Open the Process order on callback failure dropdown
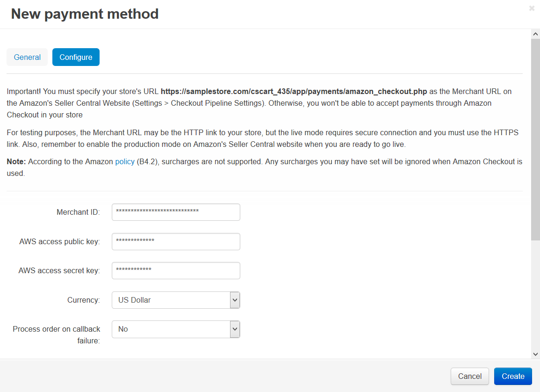Image resolution: width=540 pixels, height=392 pixels. tap(176, 329)
